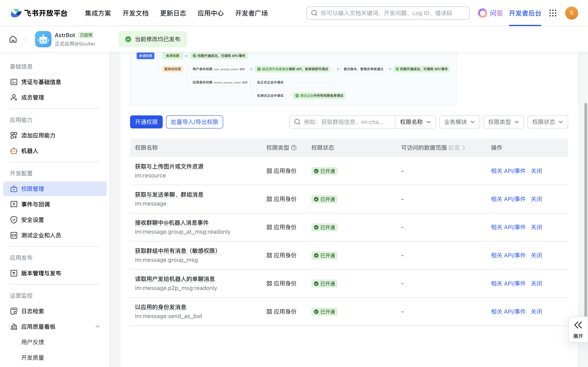
Task: Open the 权限名称 filter dropdown
Action: point(415,122)
